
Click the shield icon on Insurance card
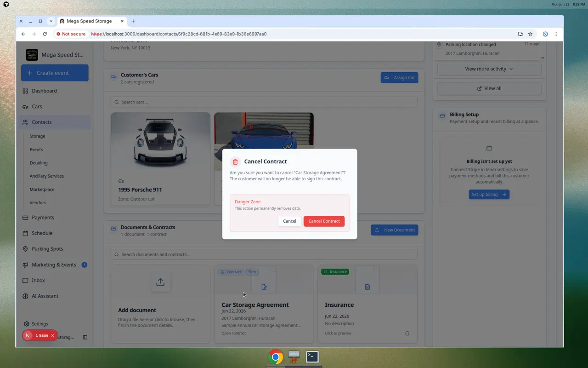point(407,333)
